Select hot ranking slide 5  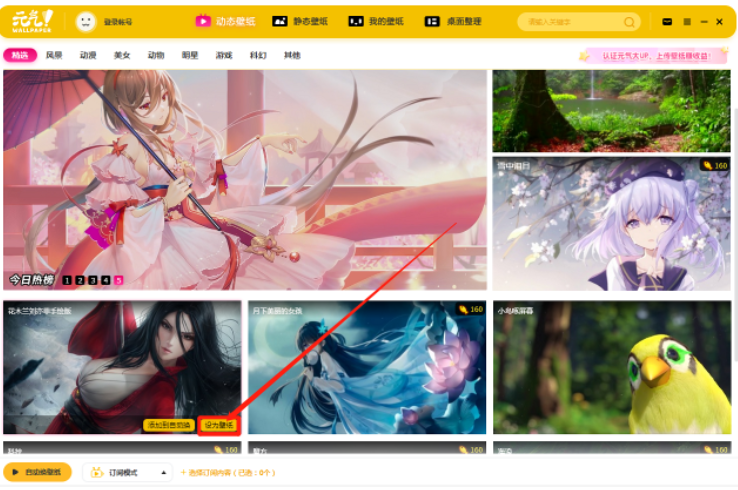tap(119, 280)
